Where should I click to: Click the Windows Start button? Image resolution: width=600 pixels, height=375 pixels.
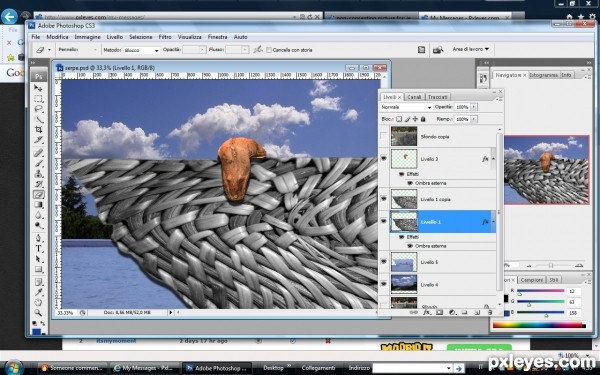pyautogui.click(x=14, y=367)
